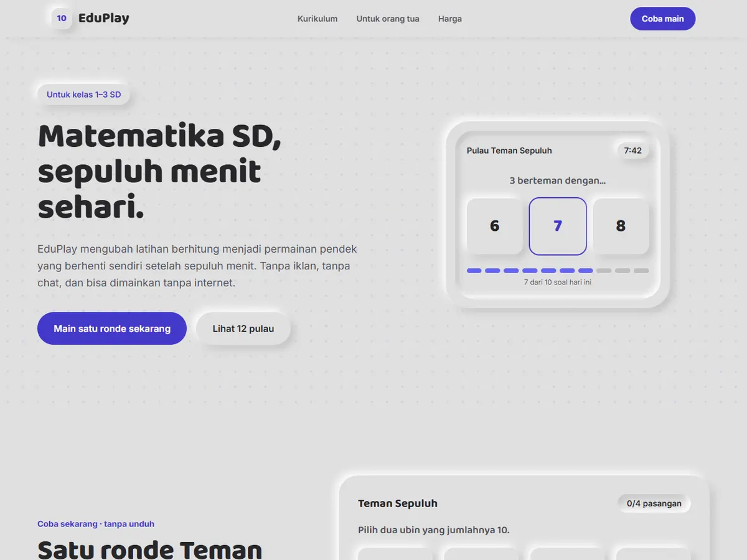Start with Main satu ronde sekarang
Viewport: 747px width, 560px height.
112,329
